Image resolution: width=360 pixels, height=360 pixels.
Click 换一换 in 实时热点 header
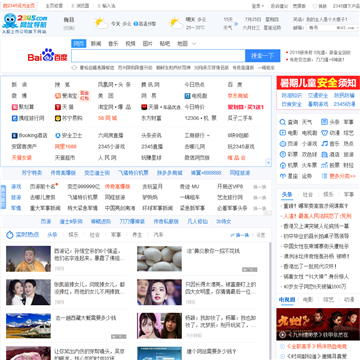pos(240,235)
